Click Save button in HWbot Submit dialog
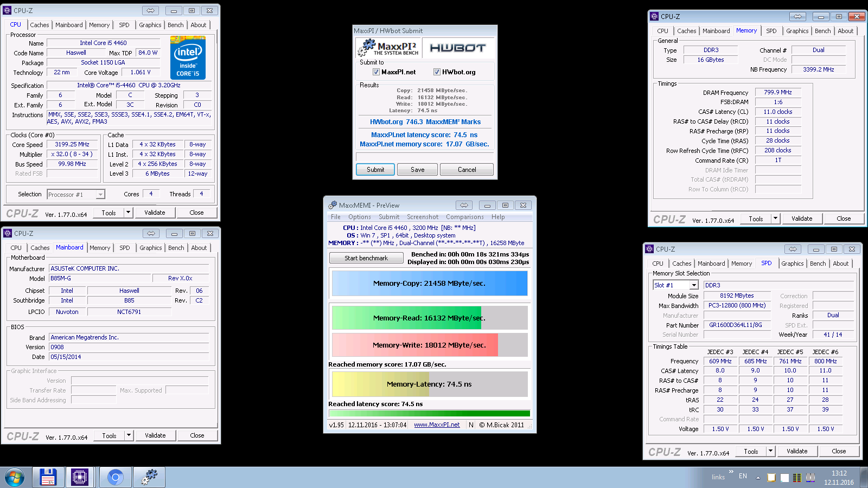Screen dimensions: 868x488 [418, 170]
